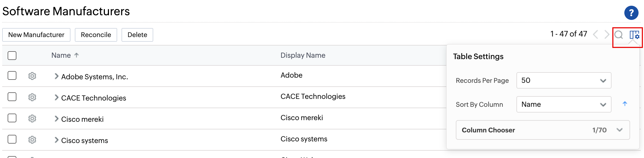Screen dimensions: 644x158
Task: Open the table settings column icon
Action: click(x=634, y=35)
